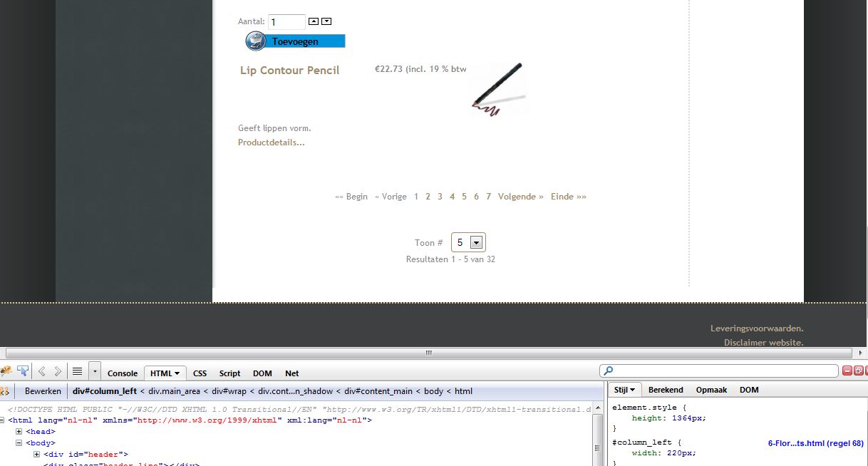Open the Firebug command line lines icon
Image resolution: width=868 pixels, height=466 pixels.
[77, 371]
